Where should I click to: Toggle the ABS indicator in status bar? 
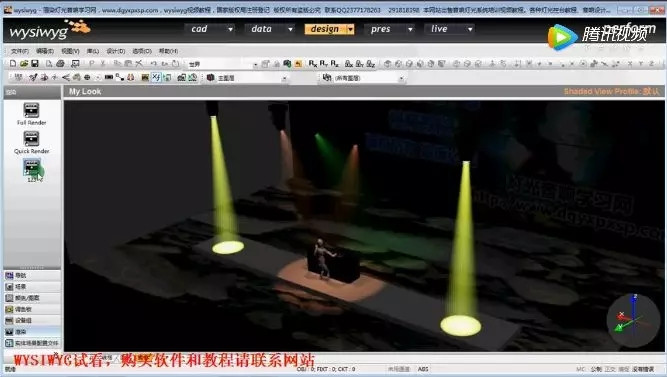pos(423,369)
